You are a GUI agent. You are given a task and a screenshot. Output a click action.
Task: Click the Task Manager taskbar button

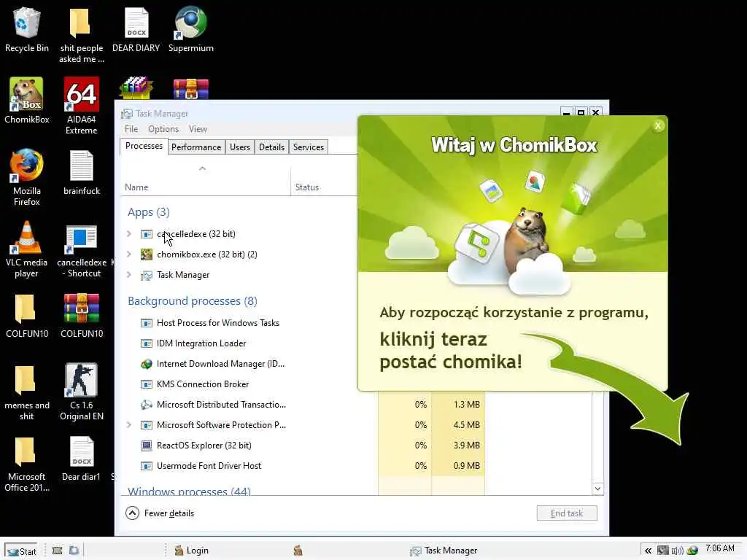coord(444,551)
